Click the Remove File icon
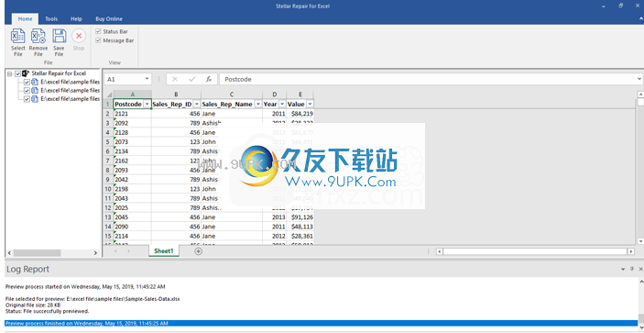The image size is (644, 333). [x=38, y=36]
